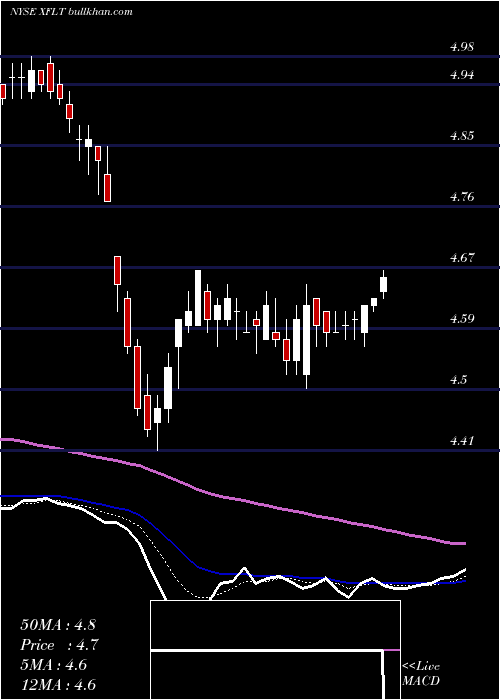
Task: Select the 4.98 price level label
Action: click(x=462, y=47)
